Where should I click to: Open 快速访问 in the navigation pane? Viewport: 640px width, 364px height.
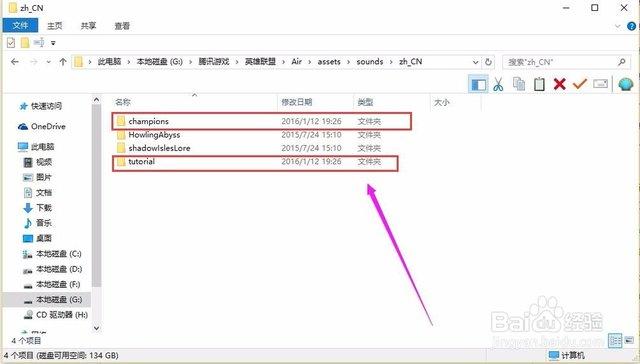[x=41, y=106]
